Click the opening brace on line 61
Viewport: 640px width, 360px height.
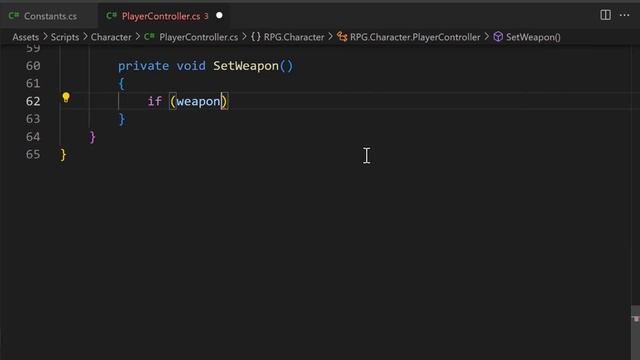[x=122, y=84]
